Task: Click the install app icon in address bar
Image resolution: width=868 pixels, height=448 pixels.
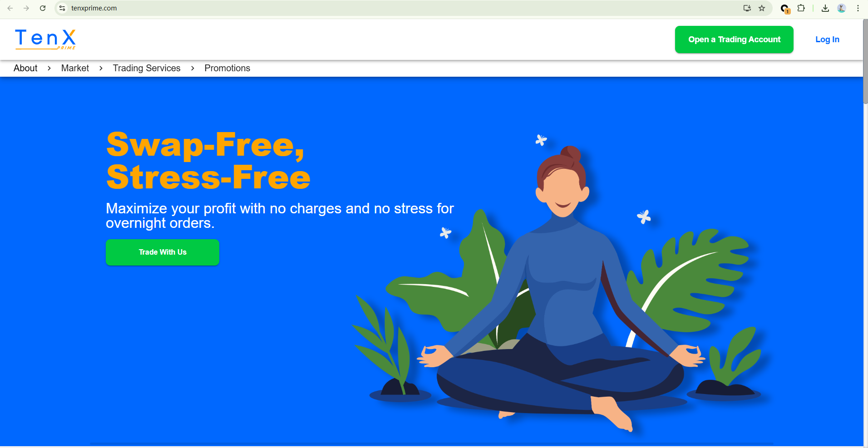Action: [x=747, y=8]
